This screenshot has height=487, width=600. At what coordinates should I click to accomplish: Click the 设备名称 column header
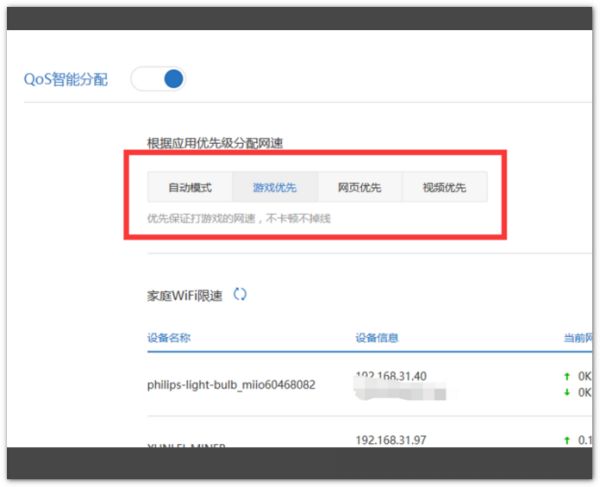(x=169, y=338)
